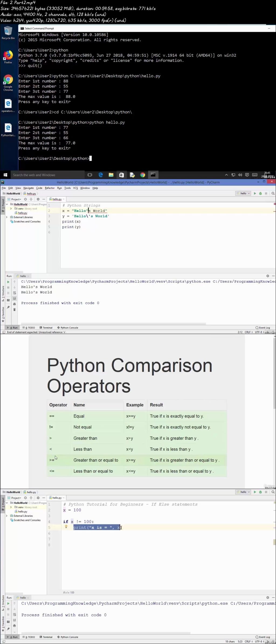Open the File menu in PyCharm
The width and height of the screenshot is (276, 644).
(x=4, y=188)
